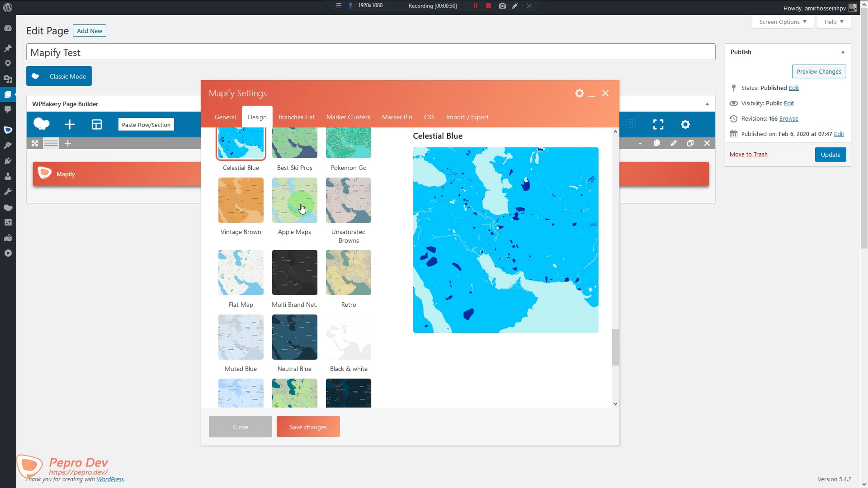
Task: Collapse the Publish panel
Action: (843, 52)
